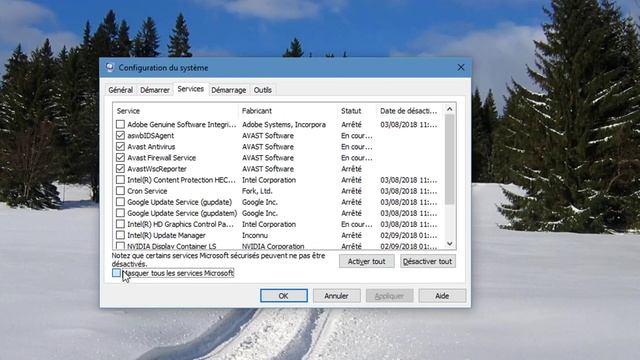This screenshot has width=640, height=360.
Task: Sort by the Fabricant column header
Action: [288, 111]
